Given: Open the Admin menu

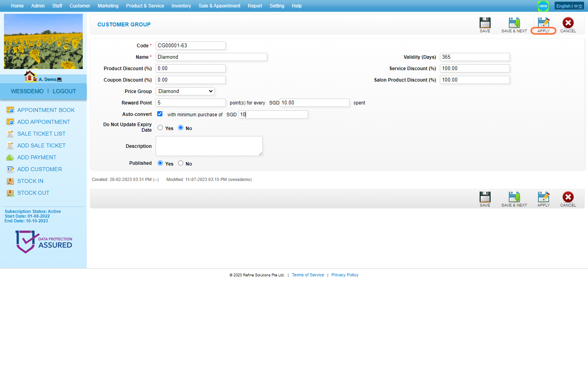Looking at the screenshot, I should click(38, 6).
